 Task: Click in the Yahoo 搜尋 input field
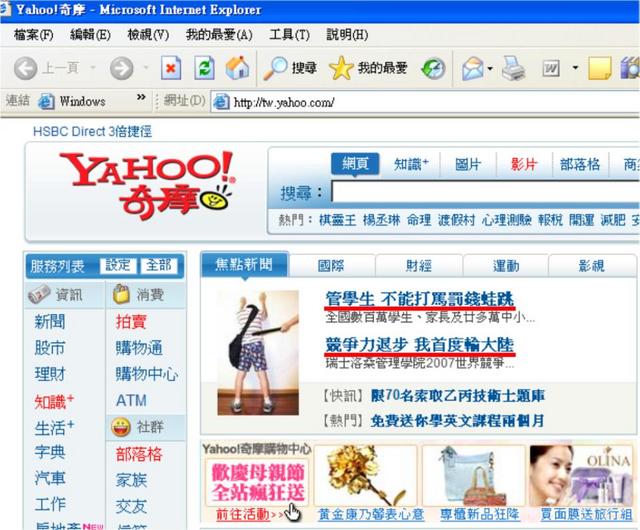[x=485, y=192]
